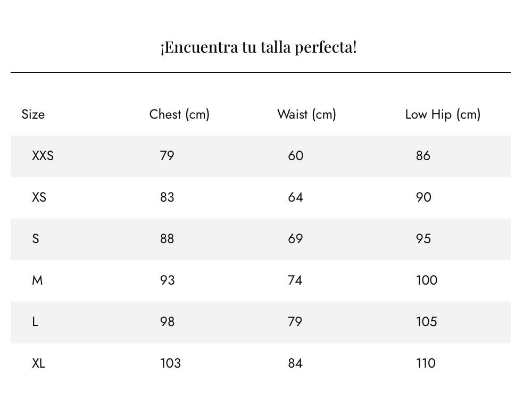Click chest value 79 for XXS

point(167,156)
